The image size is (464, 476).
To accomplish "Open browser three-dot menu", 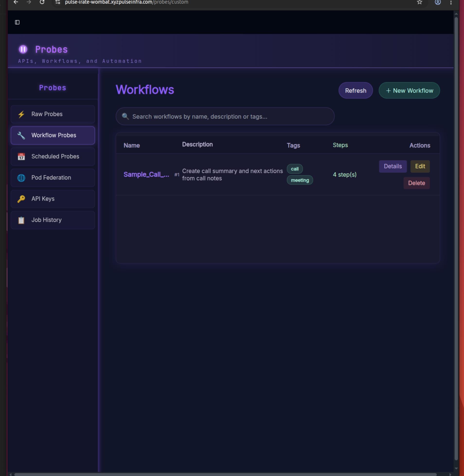I will [x=451, y=2].
